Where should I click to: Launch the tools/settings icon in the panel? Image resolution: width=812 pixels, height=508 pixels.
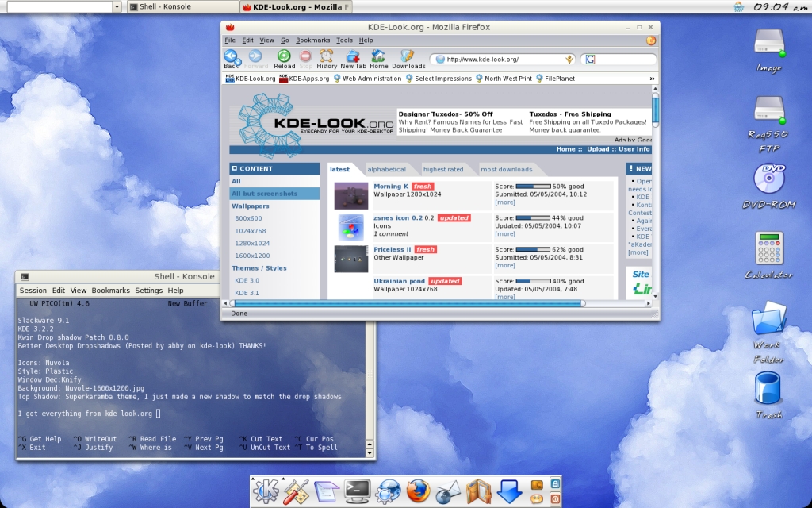pyautogui.click(x=296, y=491)
